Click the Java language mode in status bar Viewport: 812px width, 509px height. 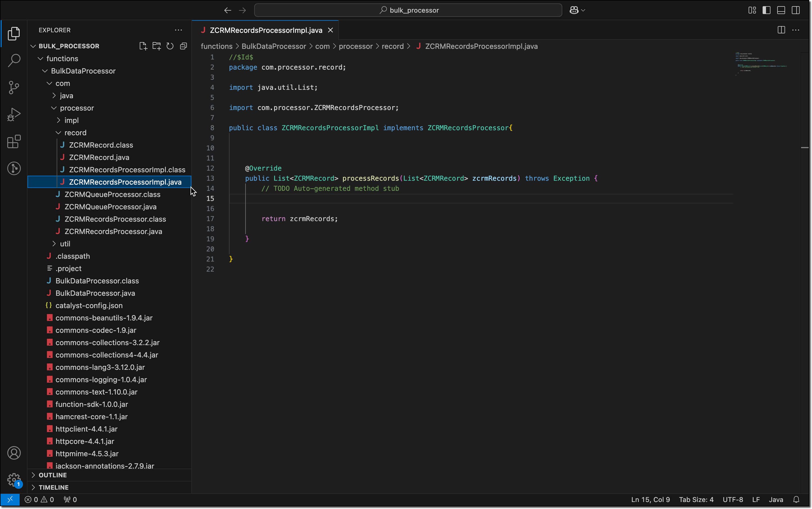tap(776, 499)
